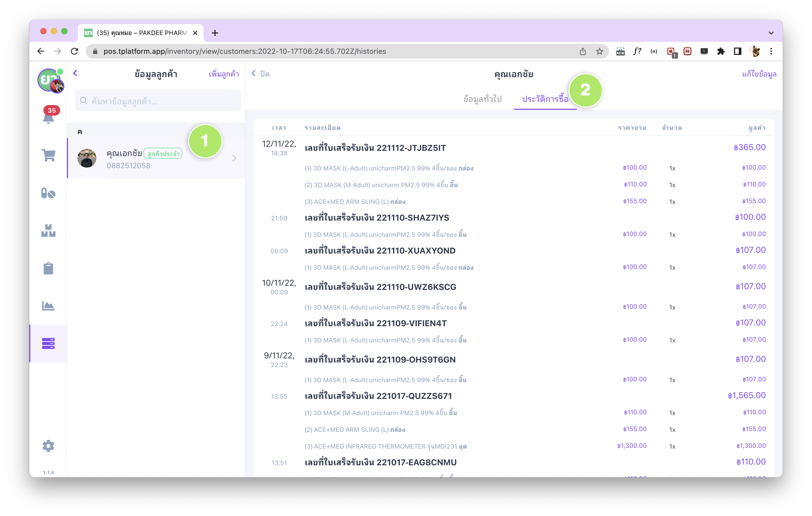Open the pills medicine section
812x516 pixels.
click(48, 193)
